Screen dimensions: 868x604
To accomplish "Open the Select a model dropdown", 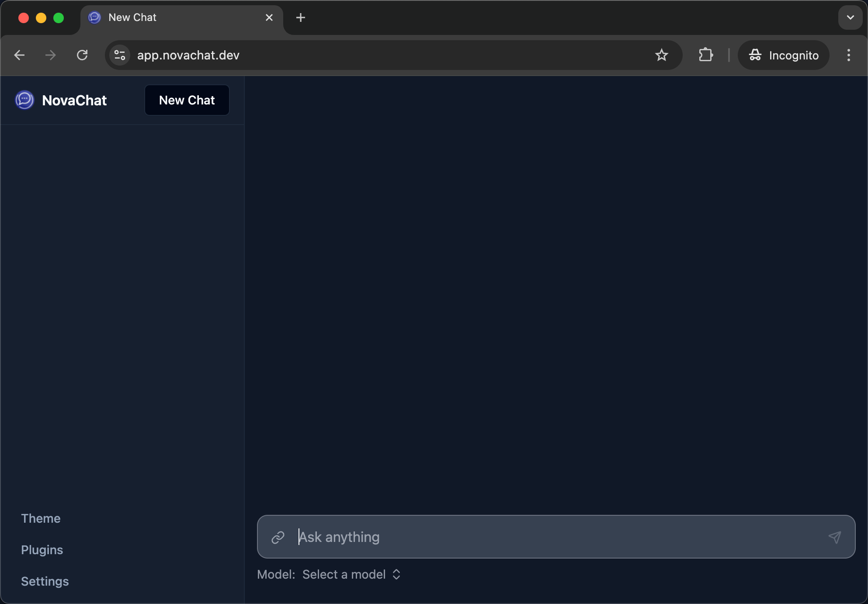I will click(x=351, y=574).
